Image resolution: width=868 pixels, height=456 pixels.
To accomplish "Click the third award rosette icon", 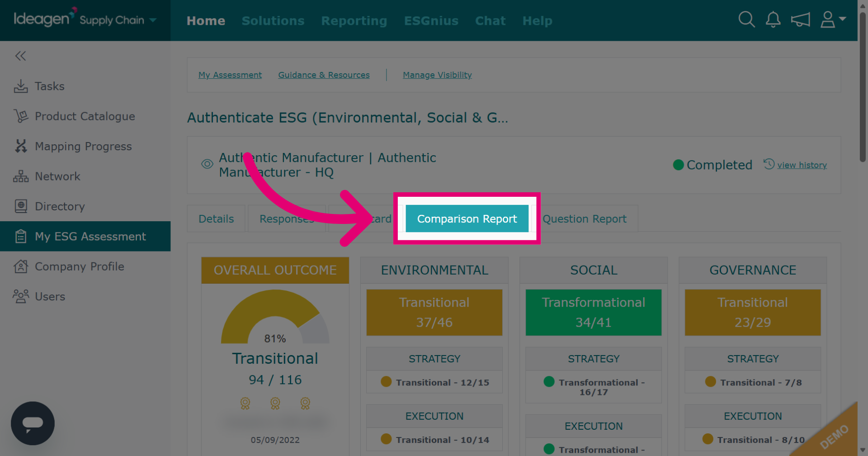I will click(305, 403).
